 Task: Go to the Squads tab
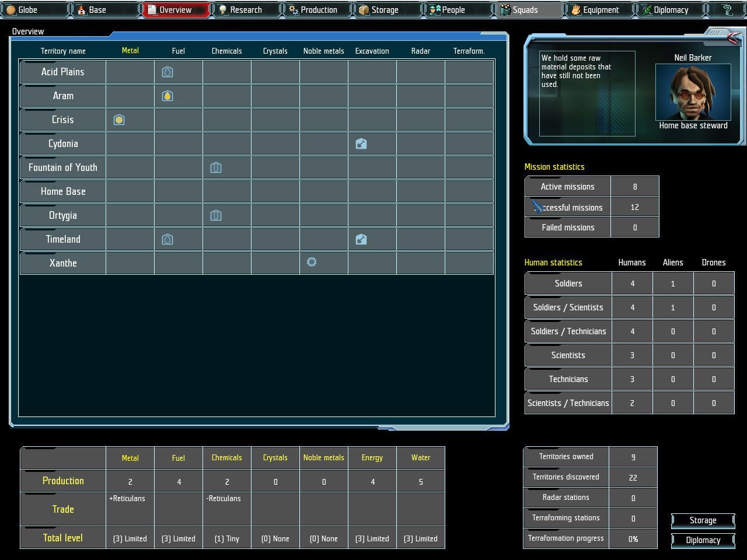(x=525, y=10)
